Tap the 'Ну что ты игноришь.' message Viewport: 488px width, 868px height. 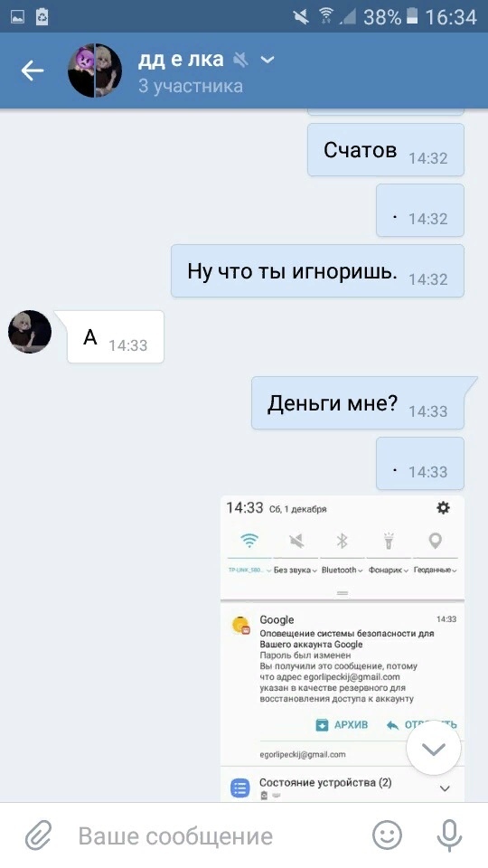pyautogui.click(x=317, y=270)
